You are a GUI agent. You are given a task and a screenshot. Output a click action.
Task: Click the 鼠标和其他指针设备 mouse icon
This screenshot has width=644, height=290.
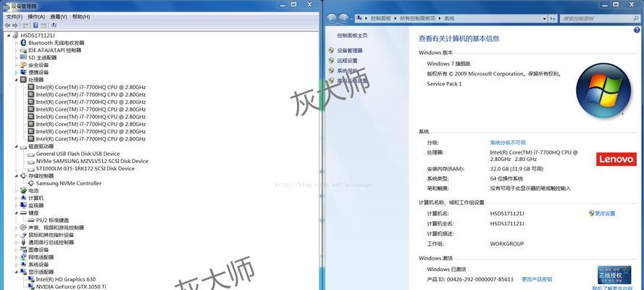(x=23, y=235)
